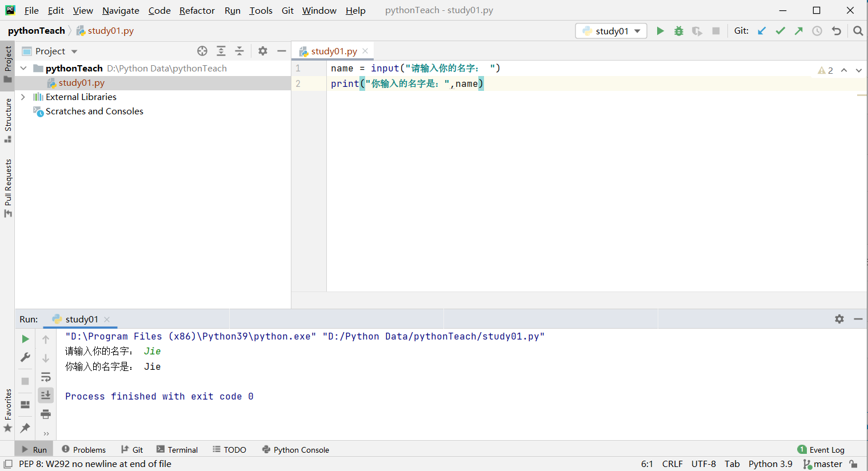Show Git history clock icon

pos(817,31)
